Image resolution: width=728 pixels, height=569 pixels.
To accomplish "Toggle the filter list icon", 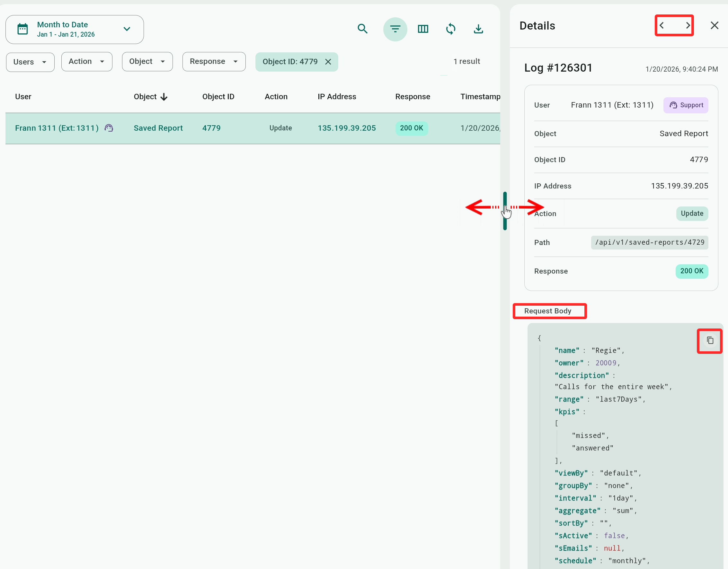I will coord(395,29).
